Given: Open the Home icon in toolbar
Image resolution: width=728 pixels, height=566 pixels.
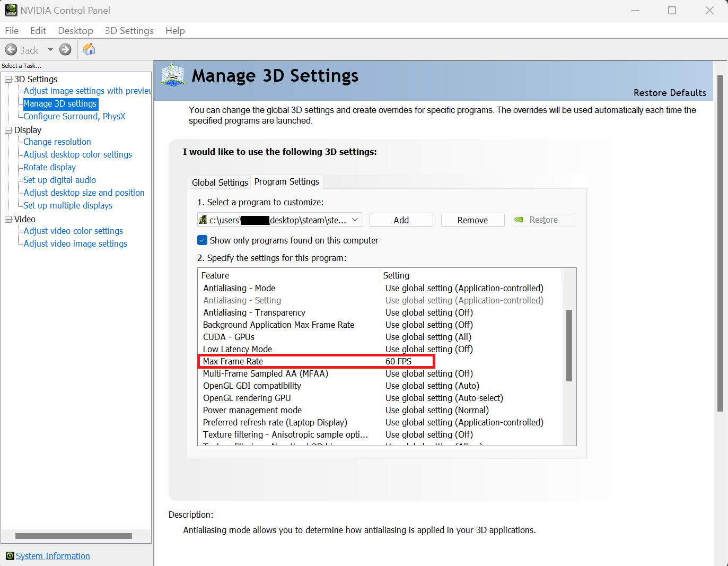Looking at the screenshot, I should [x=89, y=49].
